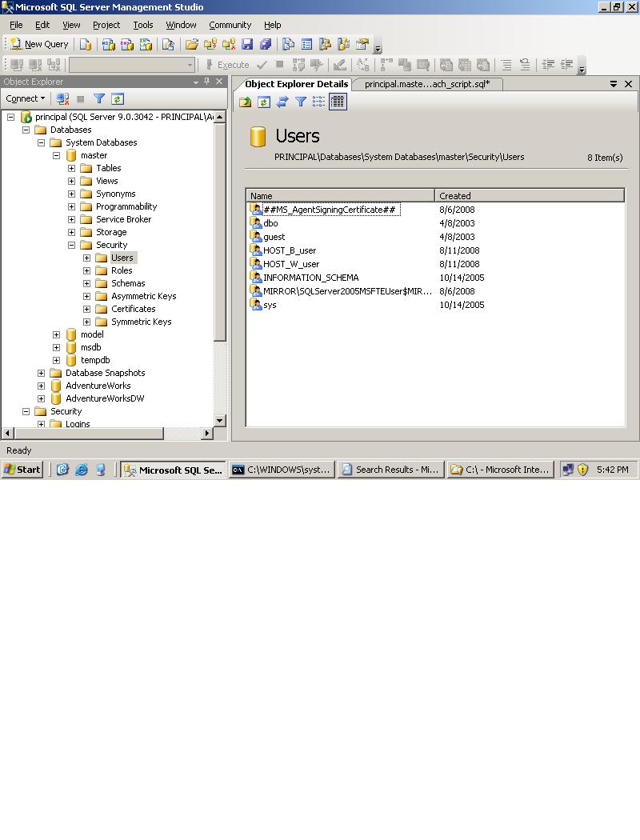This screenshot has height=840, width=640.
Task: Click the Filter icon in Object Explorer Details
Action: pos(300,102)
